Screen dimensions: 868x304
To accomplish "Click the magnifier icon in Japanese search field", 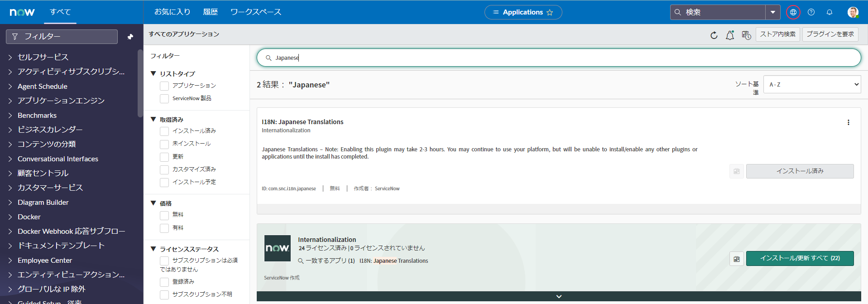I will click(269, 58).
